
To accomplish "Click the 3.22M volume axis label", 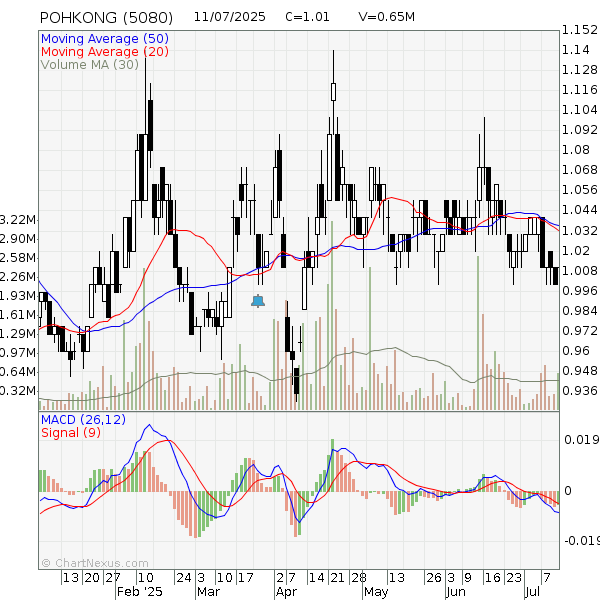I will tap(18, 220).
